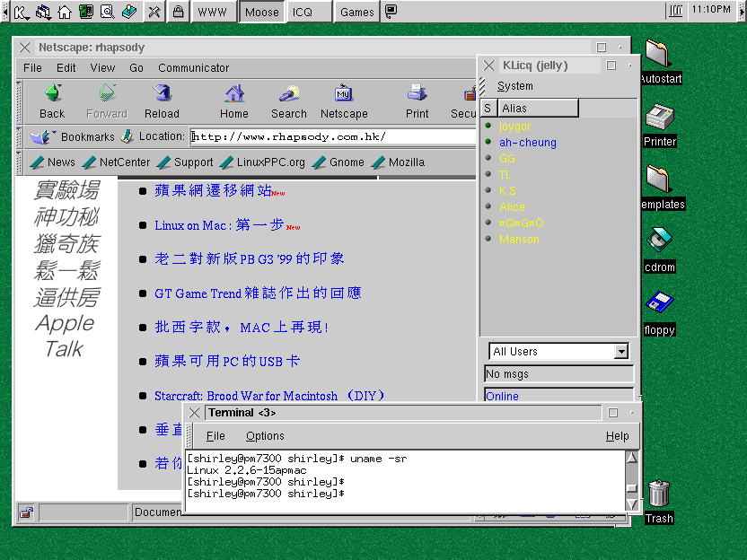Open the Options menu in Terminal
Image resolution: width=747 pixels, height=560 pixels.
(x=265, y=436)
